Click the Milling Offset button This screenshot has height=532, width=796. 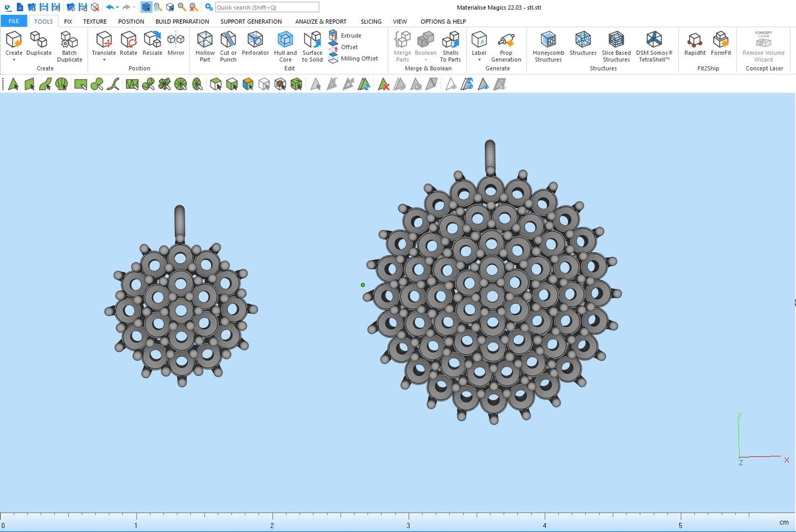(354, 58)
